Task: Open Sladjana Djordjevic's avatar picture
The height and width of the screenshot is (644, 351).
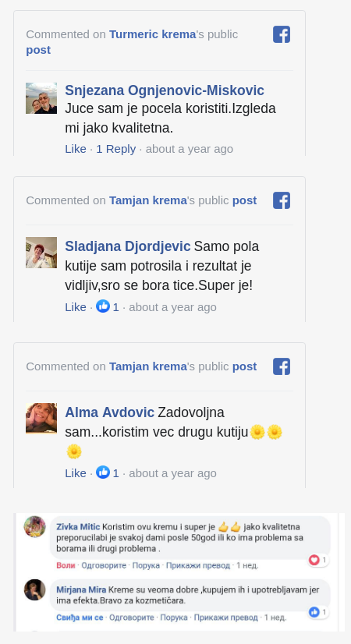Action: point(41,253)
